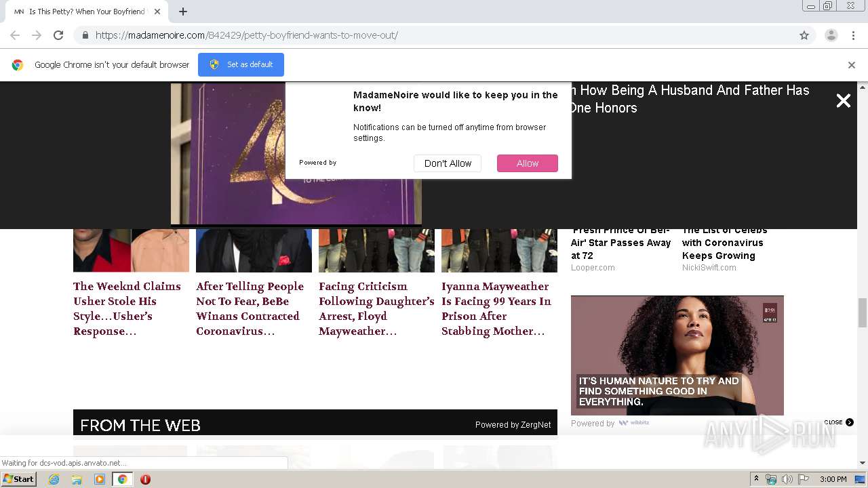Click the 3:00 PM clock
Screen dimensions: 868x488
pyautogui.click(x=833, y=479)
